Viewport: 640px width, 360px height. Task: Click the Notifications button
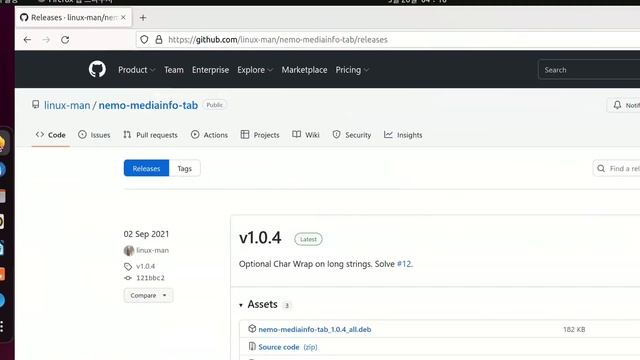pyautogui.click(x=624, y=105)
